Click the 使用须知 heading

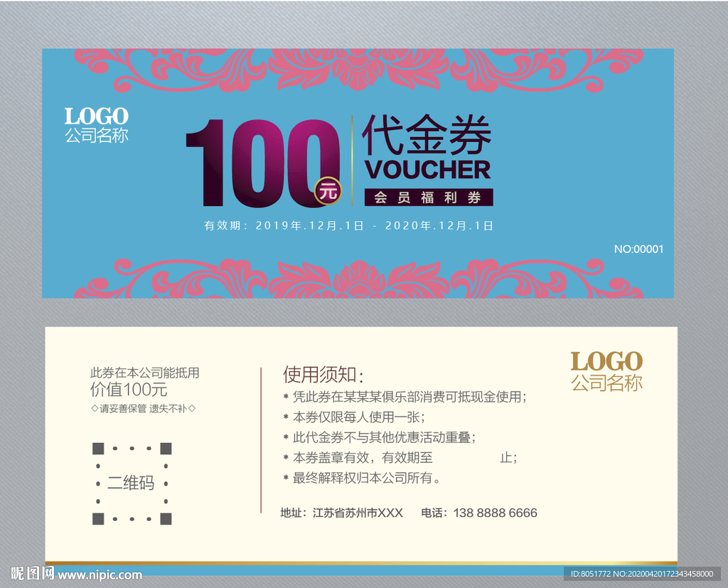(x=323, y=375)
